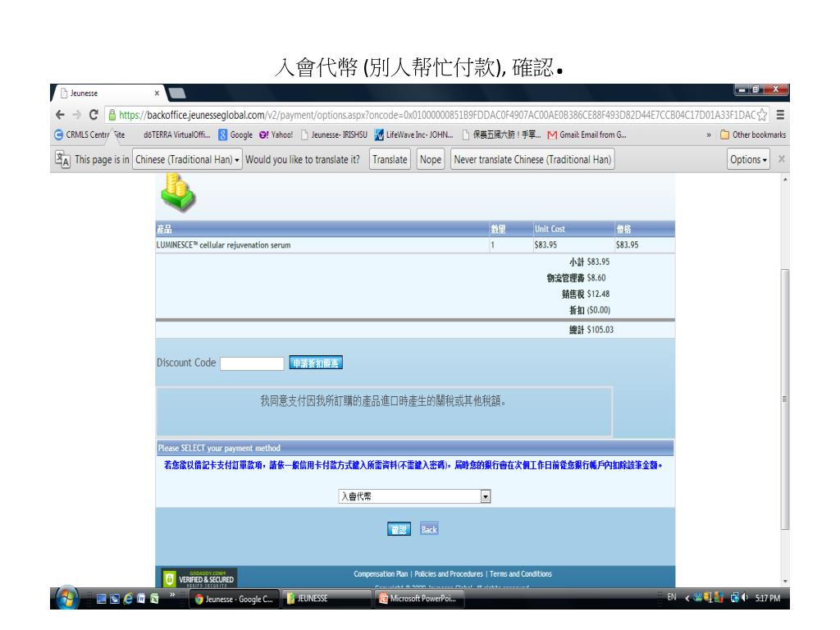Image resolution: width=840 pixels, height=630 pixels.
Task: Click the volume speaker tray icon
Action: [x=745, y=597]
